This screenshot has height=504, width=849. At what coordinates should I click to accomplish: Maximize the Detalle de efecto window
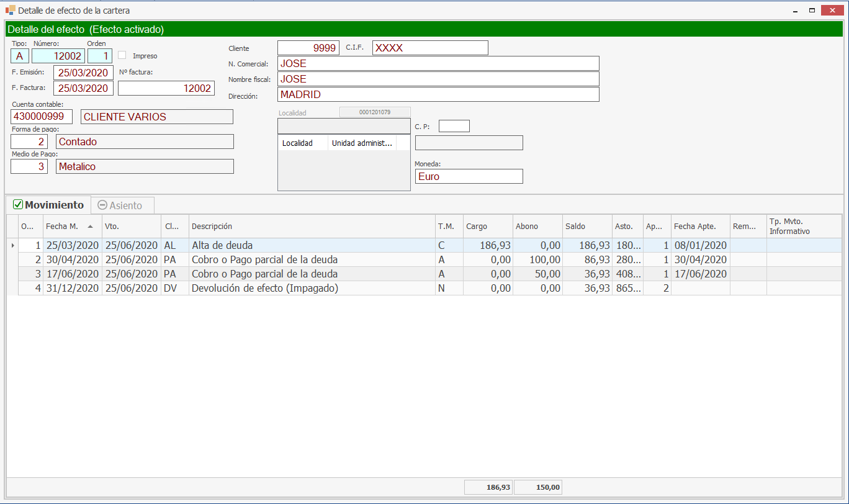(x=812, y=11)
